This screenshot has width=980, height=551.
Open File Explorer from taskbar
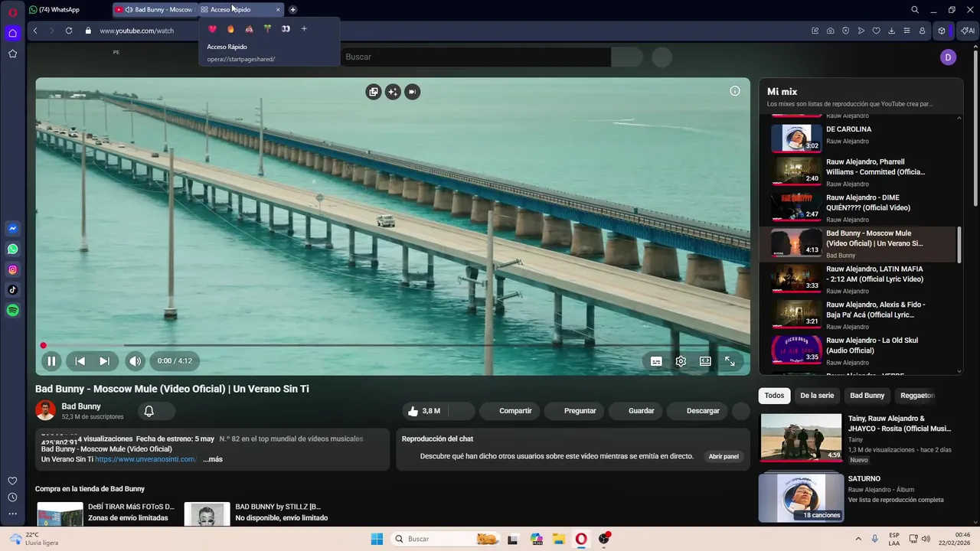pos(559,539)
